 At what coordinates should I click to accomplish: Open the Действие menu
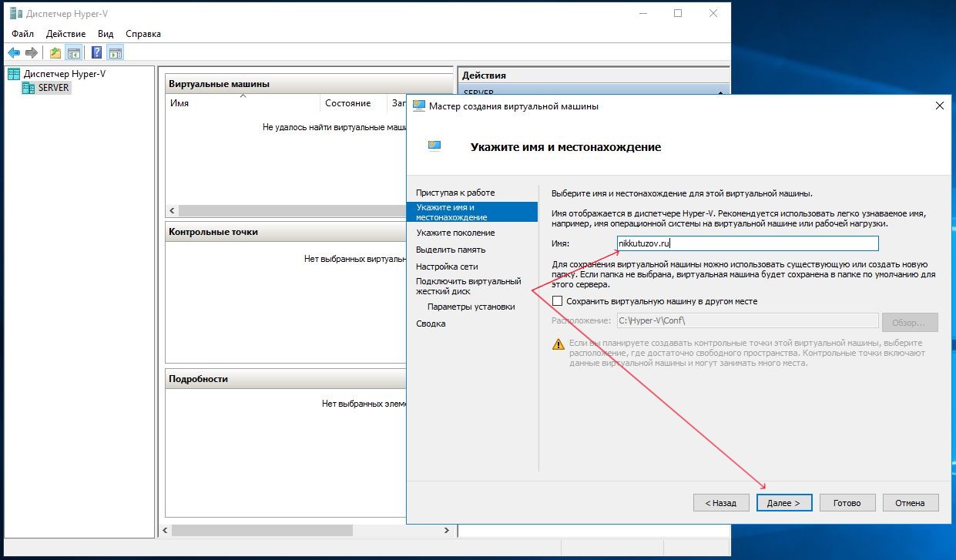[65, 34]
